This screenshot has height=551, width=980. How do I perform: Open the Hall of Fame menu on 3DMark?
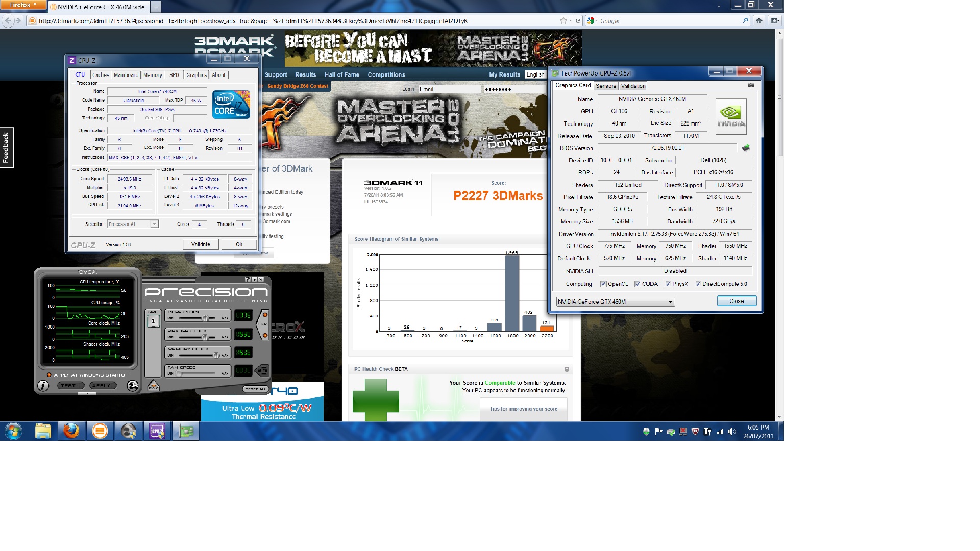(x=342, y=74)
